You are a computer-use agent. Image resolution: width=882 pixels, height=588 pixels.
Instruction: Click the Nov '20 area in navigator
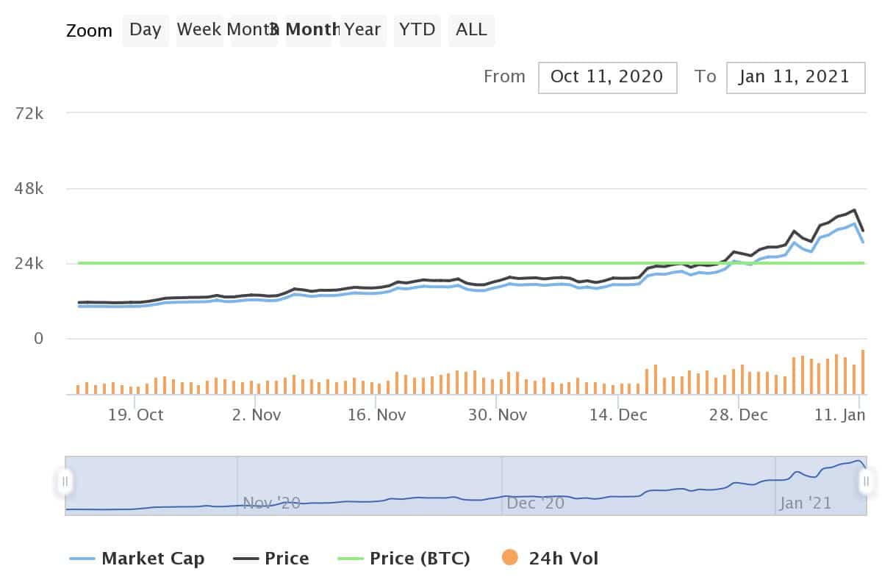click(272, 503)
